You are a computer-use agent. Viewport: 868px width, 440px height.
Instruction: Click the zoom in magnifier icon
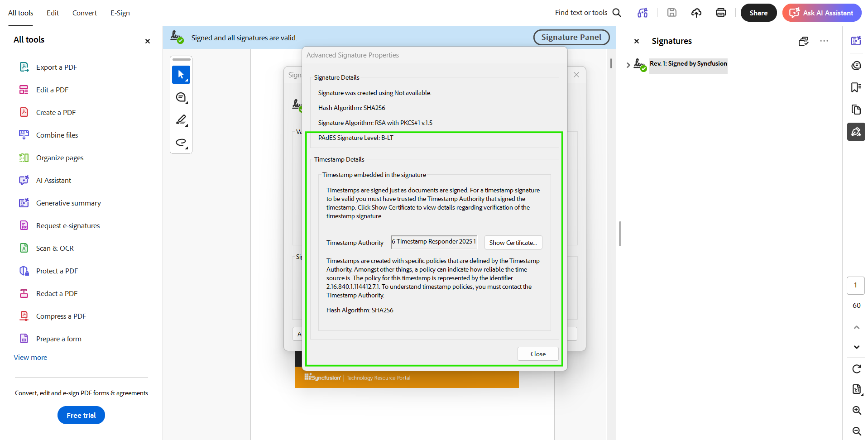[x=857, y=410]
